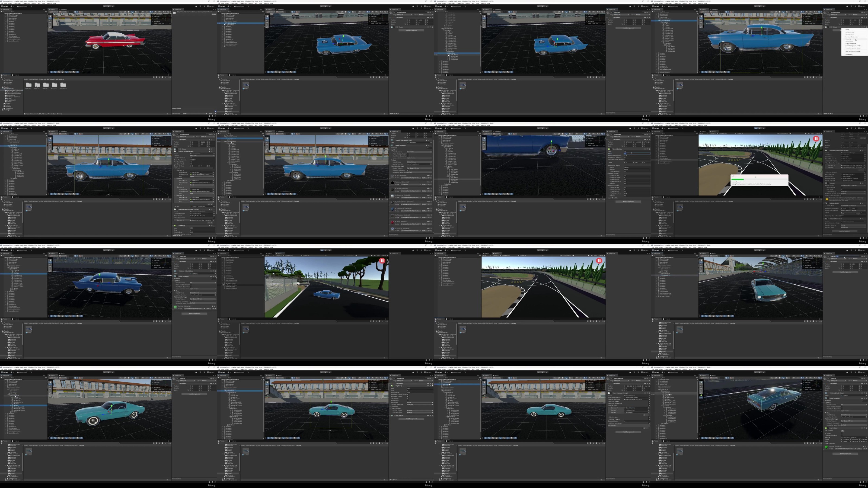In the red car frame, select the Move tool

50,18
